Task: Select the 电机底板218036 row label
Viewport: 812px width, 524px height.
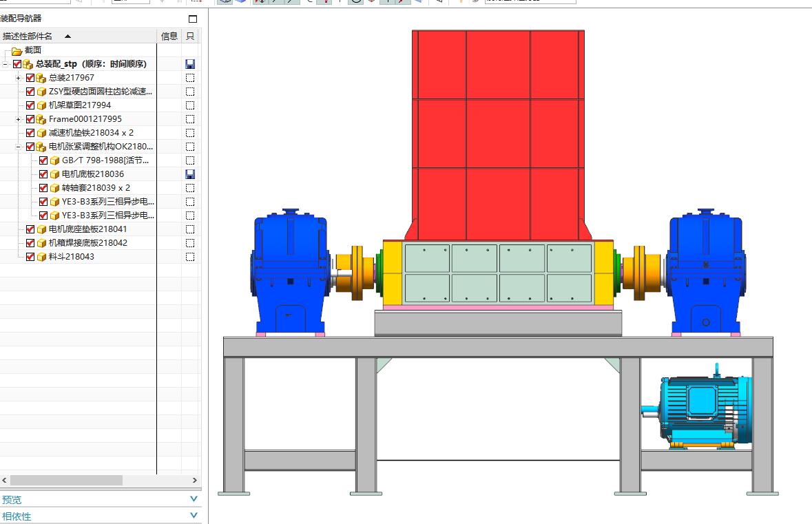Action: tap(93, 174)
